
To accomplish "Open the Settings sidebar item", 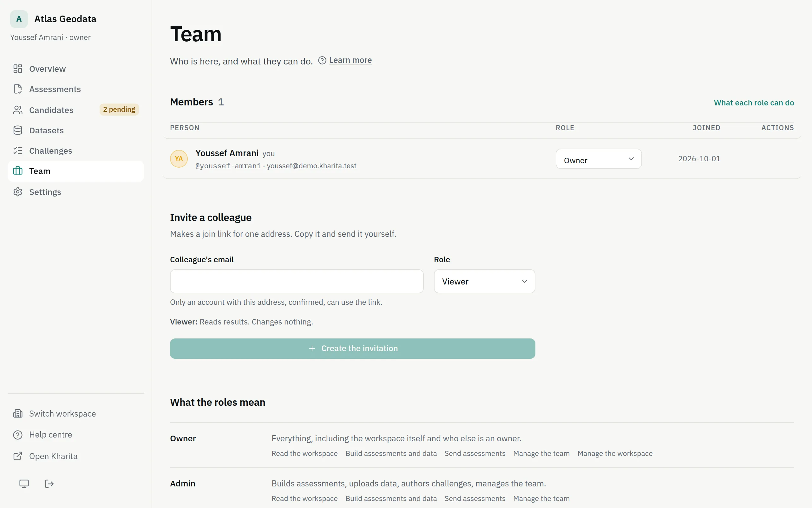I will click(x=76, y=192).
